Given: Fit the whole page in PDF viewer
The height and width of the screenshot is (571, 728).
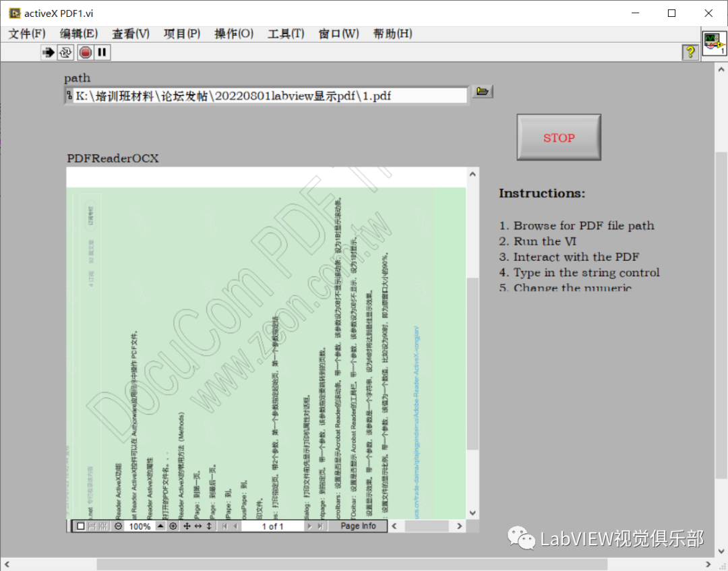Looking at the screenshot, I should [187, 526].
